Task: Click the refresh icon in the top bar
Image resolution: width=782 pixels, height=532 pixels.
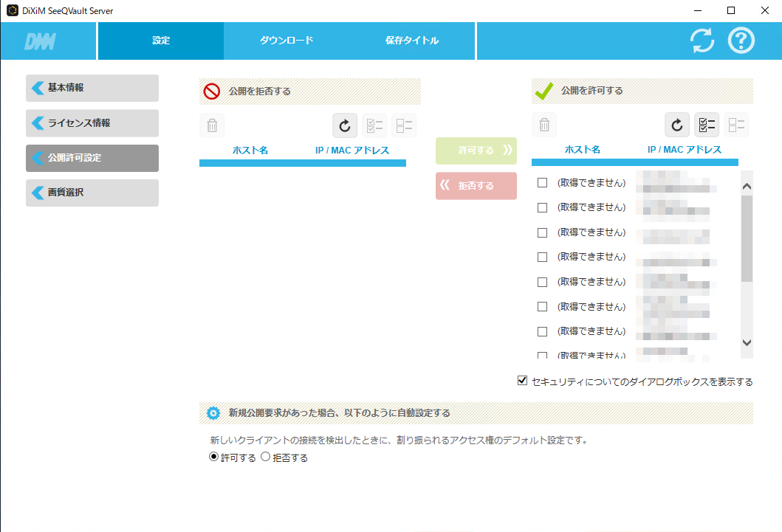Action: (x=702, y=41)
